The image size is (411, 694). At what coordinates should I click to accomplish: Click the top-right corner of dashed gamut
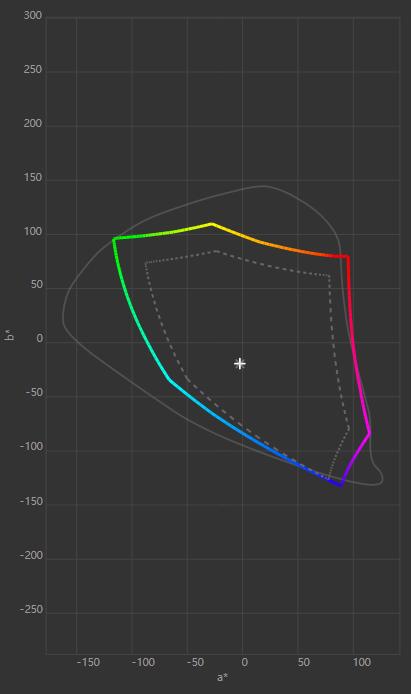coord(329,276)
